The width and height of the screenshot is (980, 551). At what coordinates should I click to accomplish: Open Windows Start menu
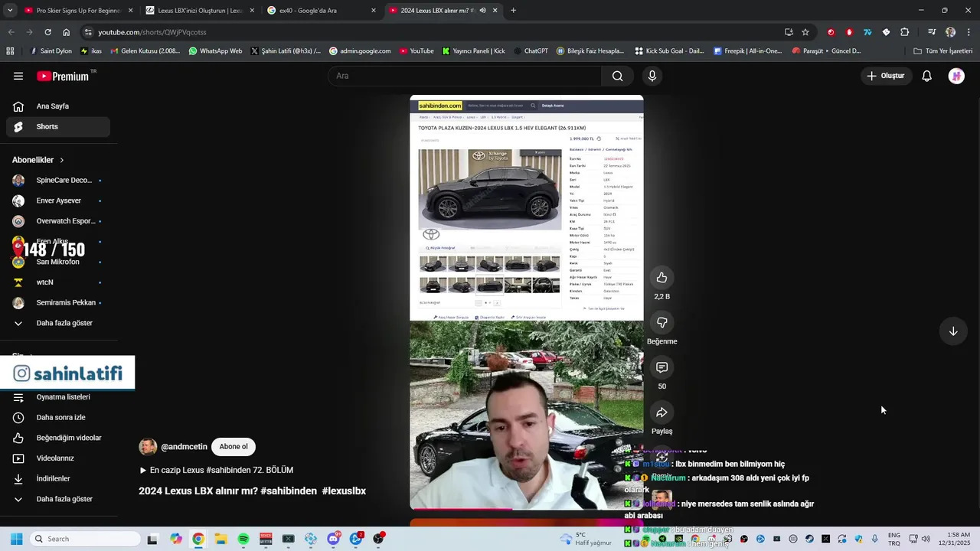coord(16,539)
